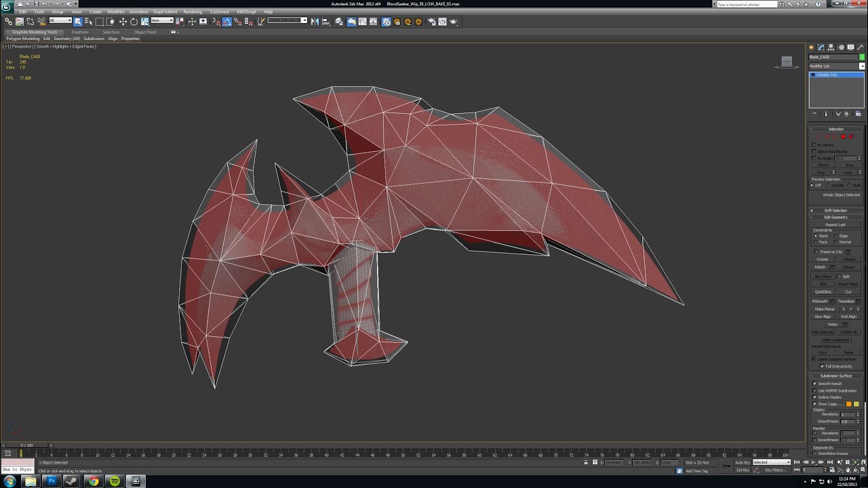
Task: Open the MAXScript menu
Action: pos(246,12)
